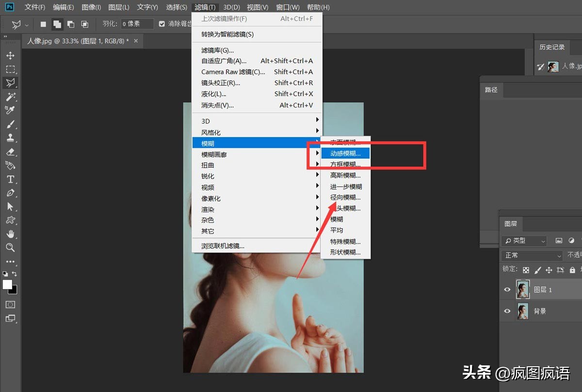Select the Horizontal Type tool
The width and height of the screenshot is (582, 392).
click(11, 179)
